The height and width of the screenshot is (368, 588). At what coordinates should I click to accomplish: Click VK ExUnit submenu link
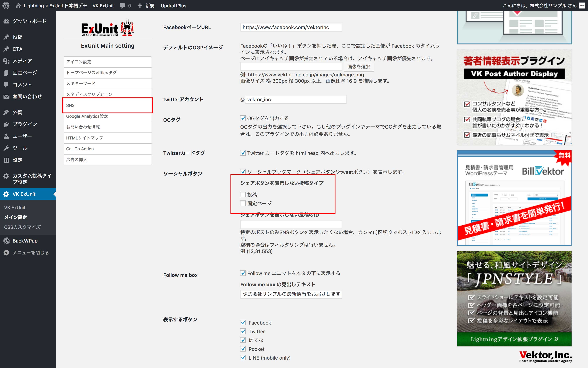coord(15,207)
